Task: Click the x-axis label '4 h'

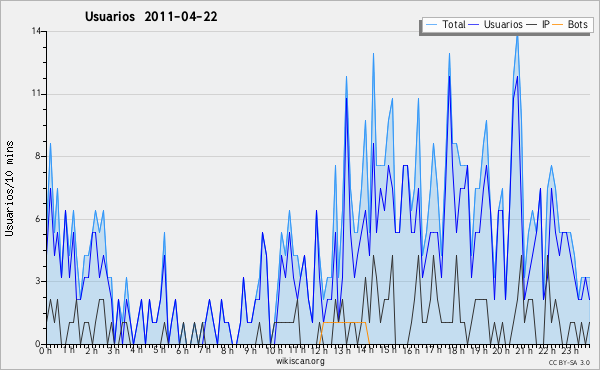Action: click(x=137, y=350)
